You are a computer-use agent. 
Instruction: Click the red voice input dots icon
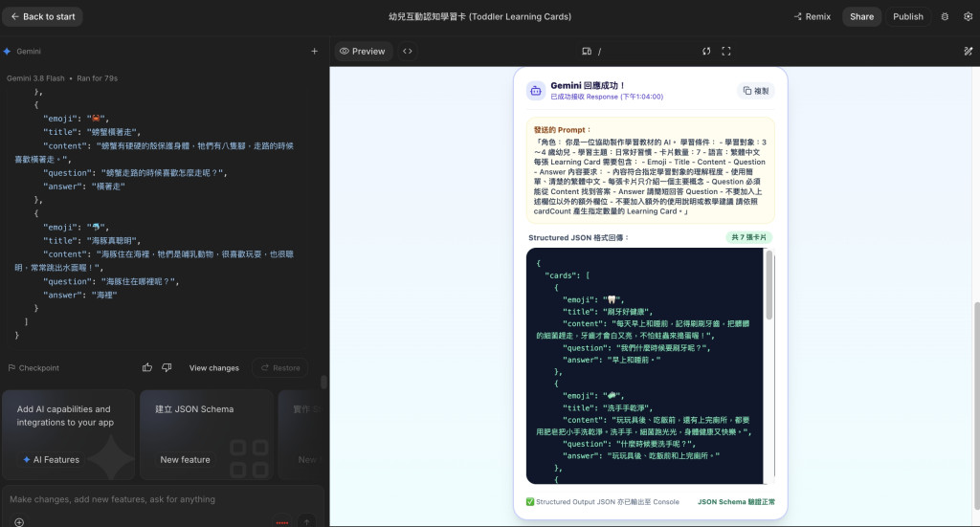coord(282,522)
